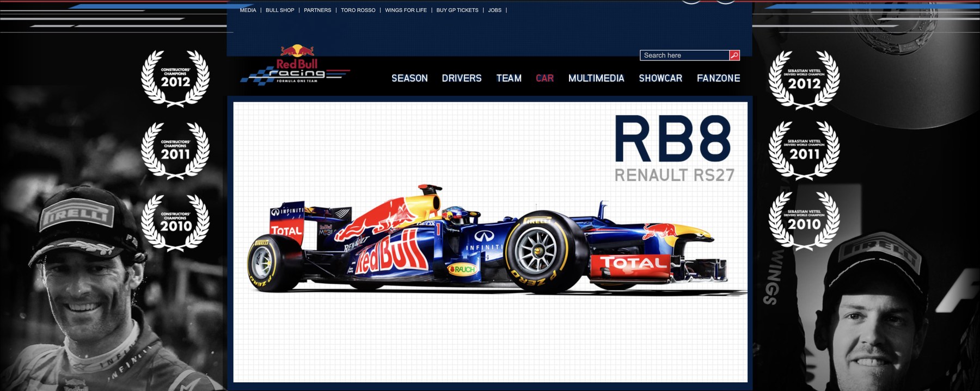The image size is (980, 391).
Task: Select the highlighted Car menu item
Action: coord(544,78)
